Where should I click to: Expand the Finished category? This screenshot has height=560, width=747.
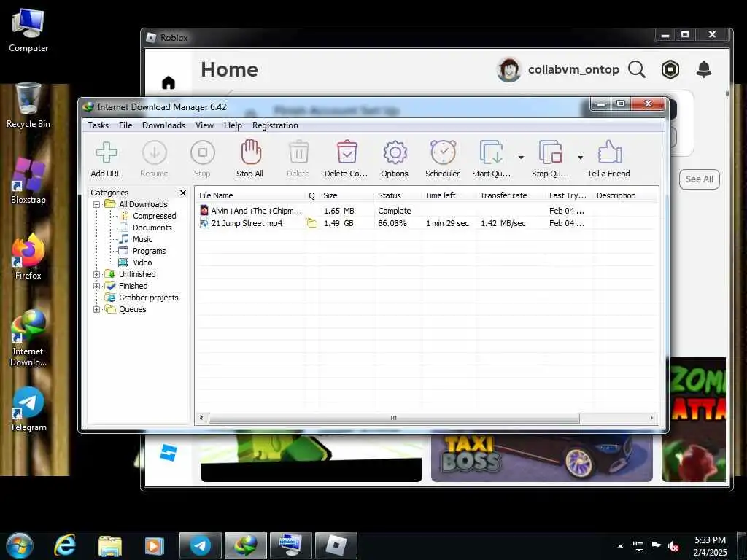coord(97,286)
